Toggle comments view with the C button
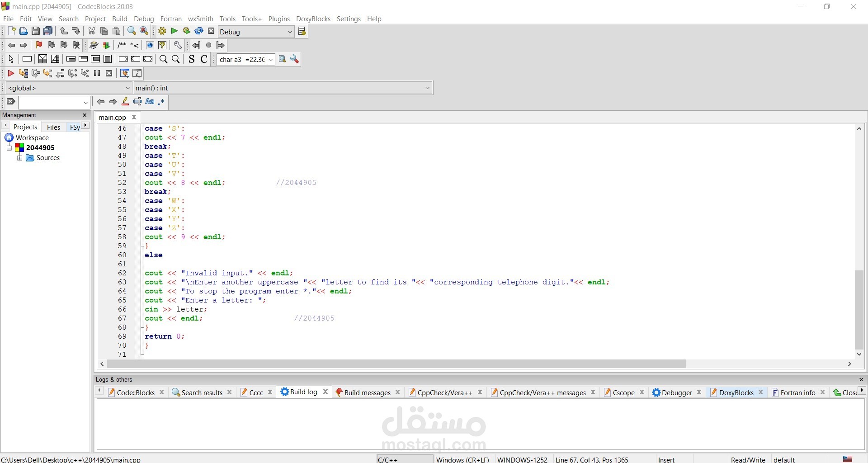Screen dimensions: 868x463 coord(204,59)
